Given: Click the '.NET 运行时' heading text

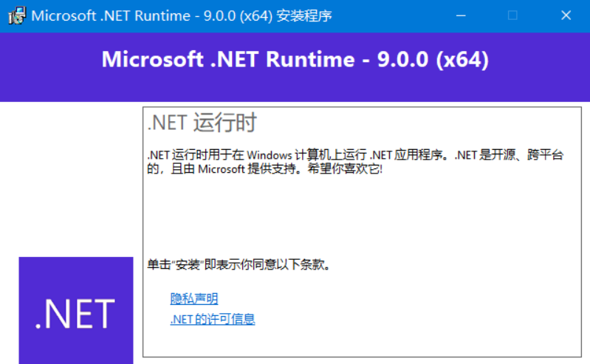Looking at the screenshot, I should tap(202, 123).
